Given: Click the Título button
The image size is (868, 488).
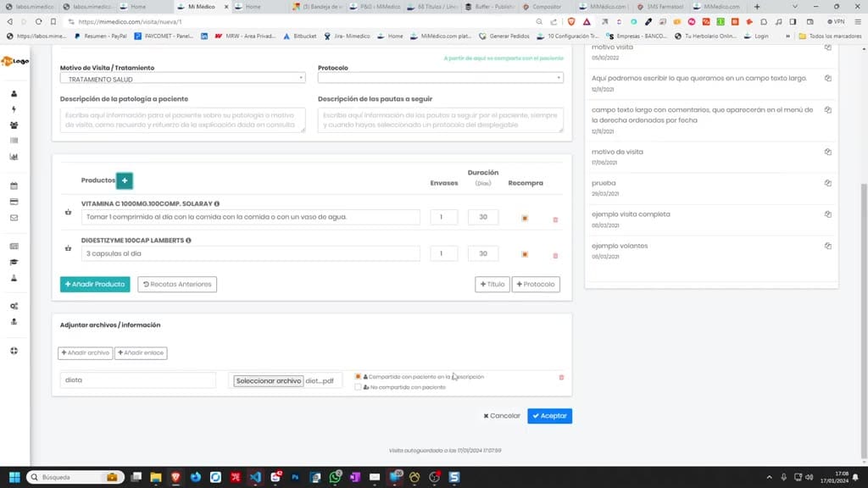Looking at the screenshot, I should pos(492,285).
